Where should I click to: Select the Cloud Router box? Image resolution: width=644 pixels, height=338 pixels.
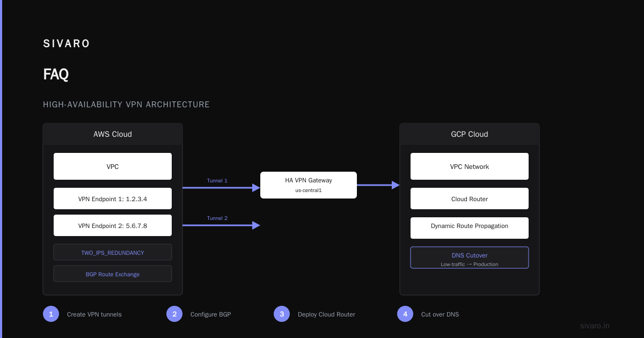(x=470, y=199)
